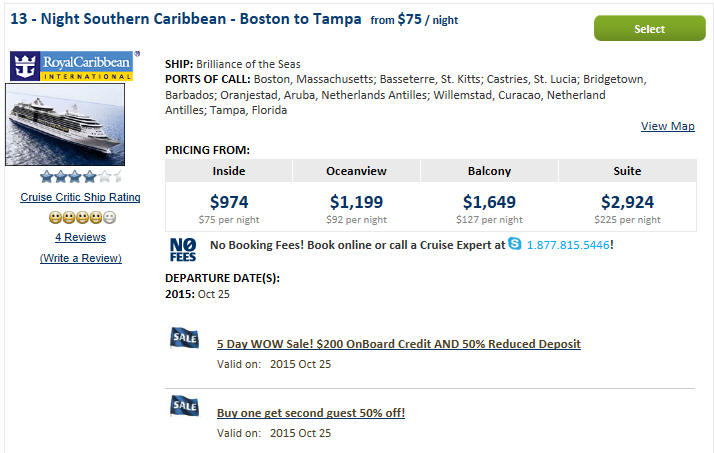
Task: Select the Balcony $1,649 price
Action: pyautogui.click(x=490, y=202)
